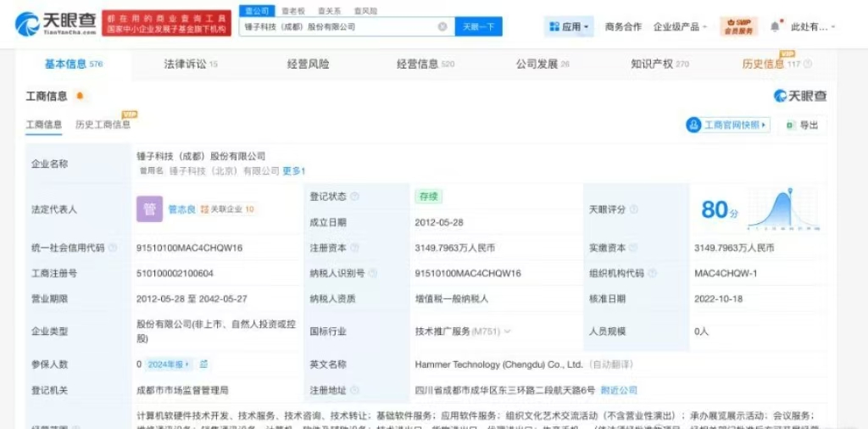Open notifications bell icon
The width and height of the screenshot is (868, 429).
[x=774, y=27]
